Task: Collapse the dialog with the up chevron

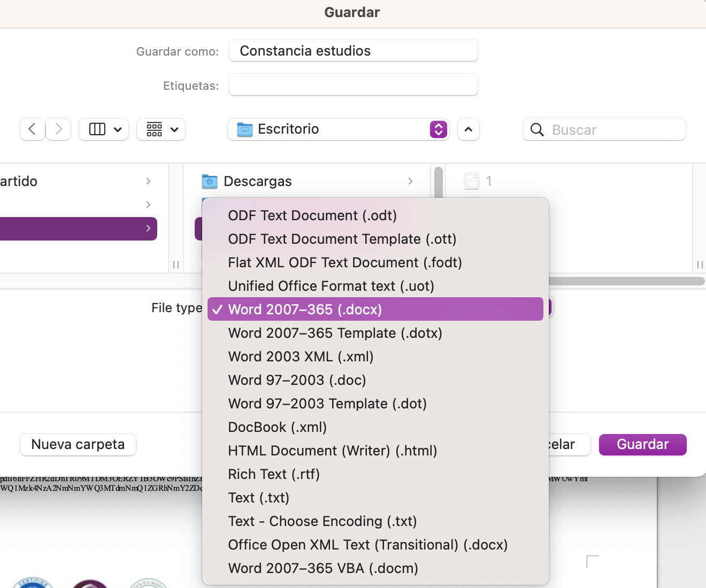Action: click(469, 129)
